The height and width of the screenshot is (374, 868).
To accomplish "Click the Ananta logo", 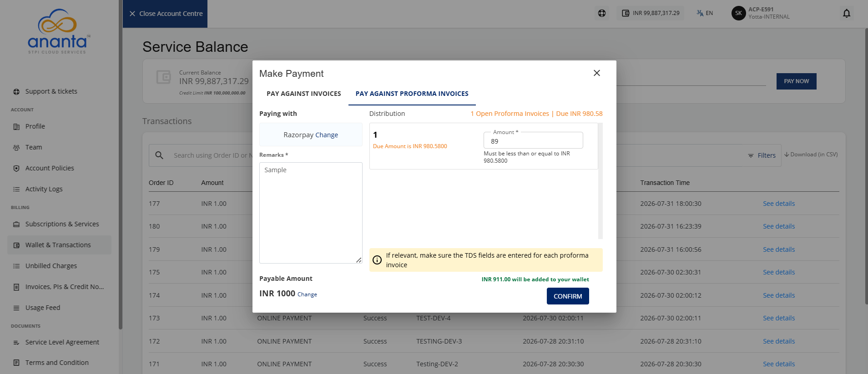I will pyautogui.click(x=58, y=32).
